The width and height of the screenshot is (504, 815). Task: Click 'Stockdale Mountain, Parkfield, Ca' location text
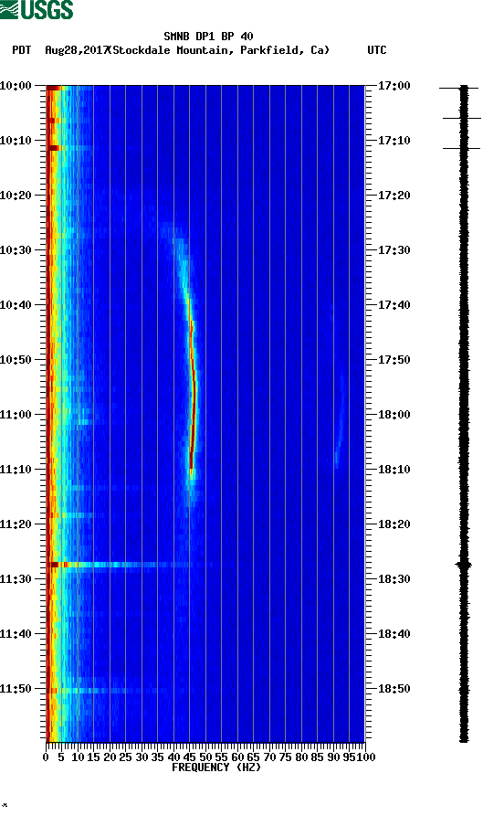(x=221, y=50)
